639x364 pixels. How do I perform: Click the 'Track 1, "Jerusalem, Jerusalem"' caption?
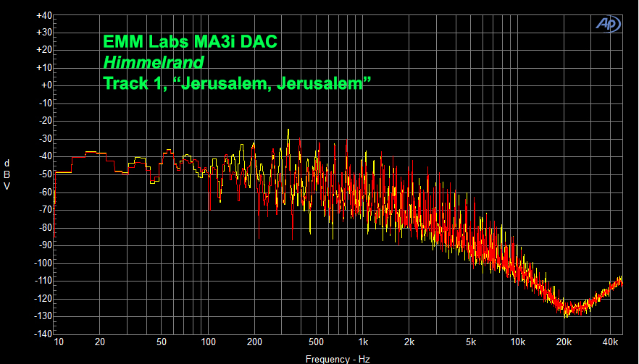click(x=237, y=83)
